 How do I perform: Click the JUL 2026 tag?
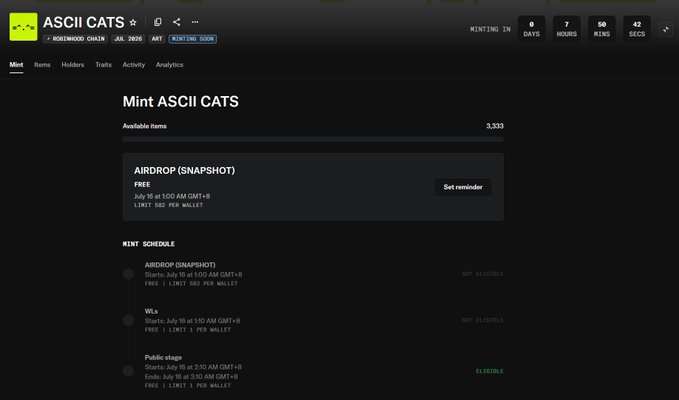[x=128, y=39]
